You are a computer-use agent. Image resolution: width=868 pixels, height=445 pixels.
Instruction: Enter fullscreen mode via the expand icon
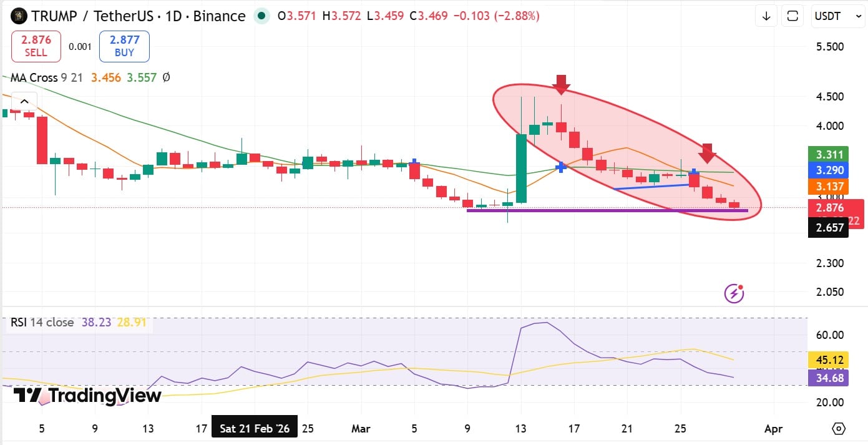(792, 16)
